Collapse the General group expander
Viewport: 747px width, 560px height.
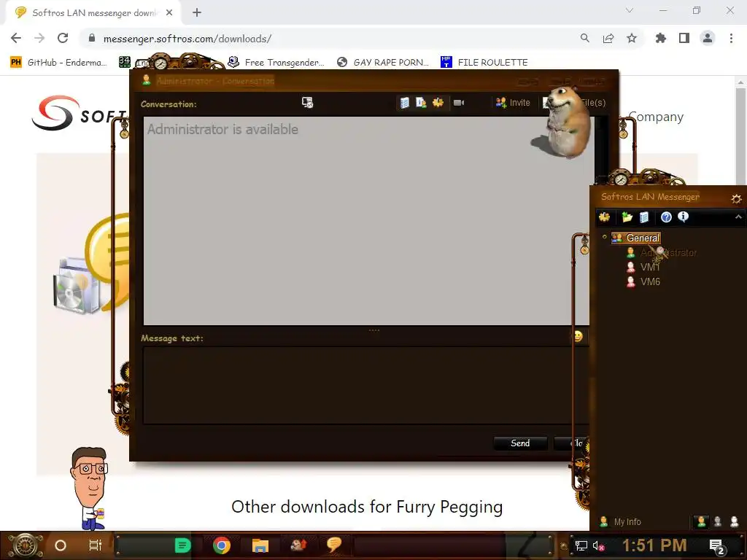[x=605, y=237]
